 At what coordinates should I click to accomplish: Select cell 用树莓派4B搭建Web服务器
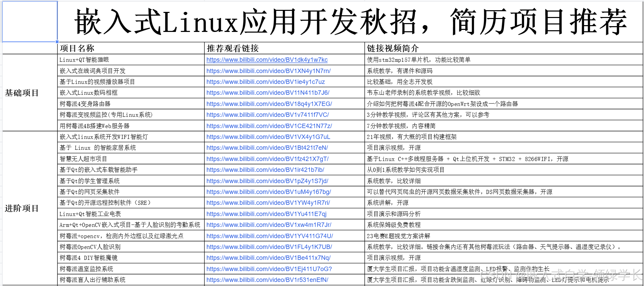[x=131, y=126]
